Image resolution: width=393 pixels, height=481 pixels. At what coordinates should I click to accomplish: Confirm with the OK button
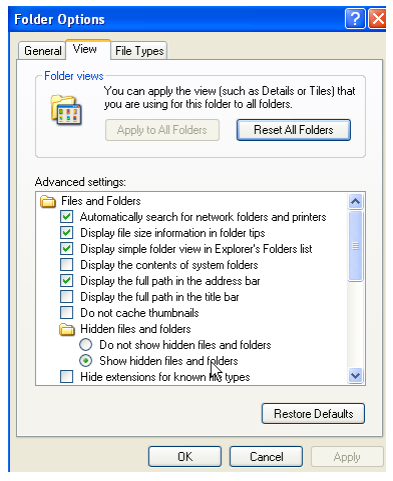click(x=185, y=456)
